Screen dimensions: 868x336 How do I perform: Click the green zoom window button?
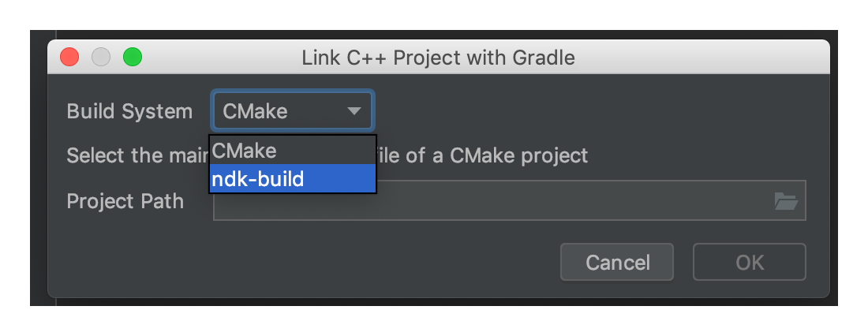point(133,57)
